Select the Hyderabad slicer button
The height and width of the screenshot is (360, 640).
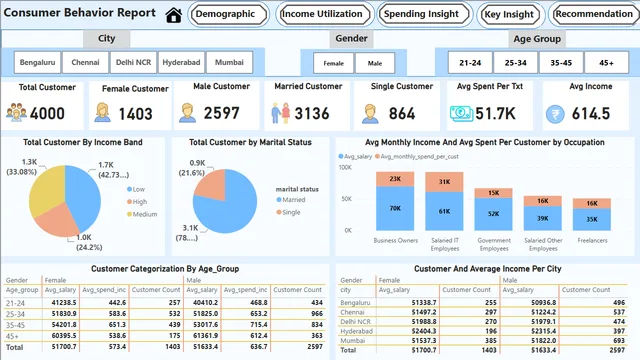(x=181, y=62)
